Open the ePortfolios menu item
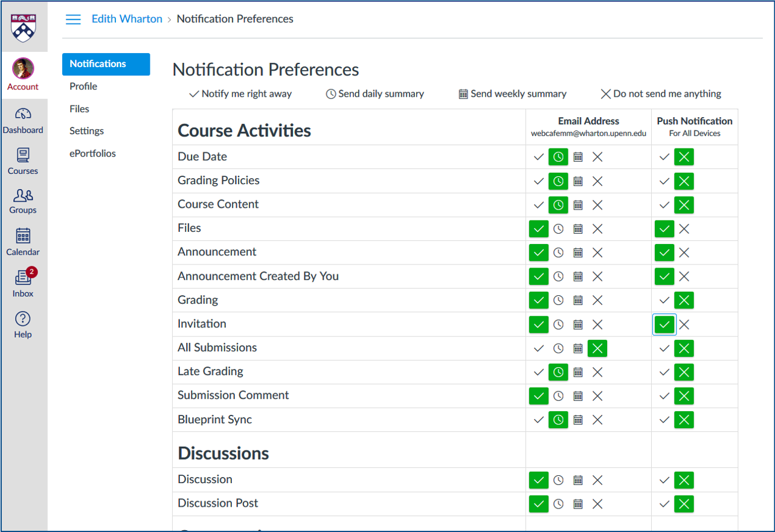The width and height of the screenshot is (775, 532). tap(92, 153)
